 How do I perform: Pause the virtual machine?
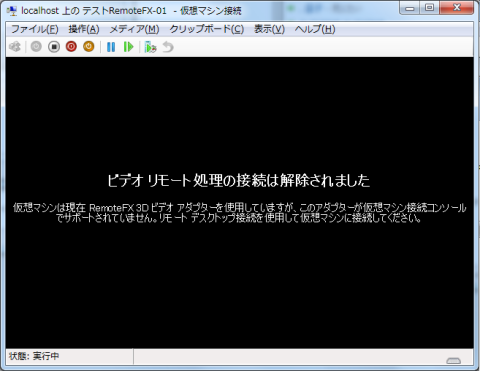(x=111, y=47)
